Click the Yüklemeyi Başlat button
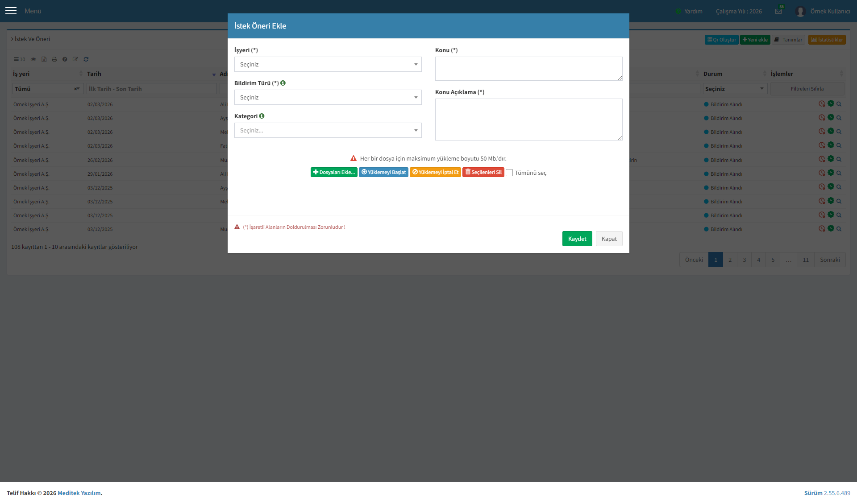Viewport: 857px width, 504px height. (x=383, y=172)
